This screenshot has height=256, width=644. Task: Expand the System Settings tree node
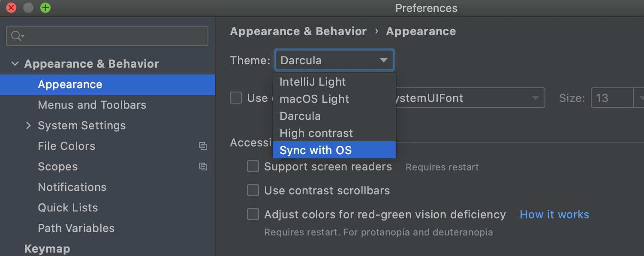28,125
